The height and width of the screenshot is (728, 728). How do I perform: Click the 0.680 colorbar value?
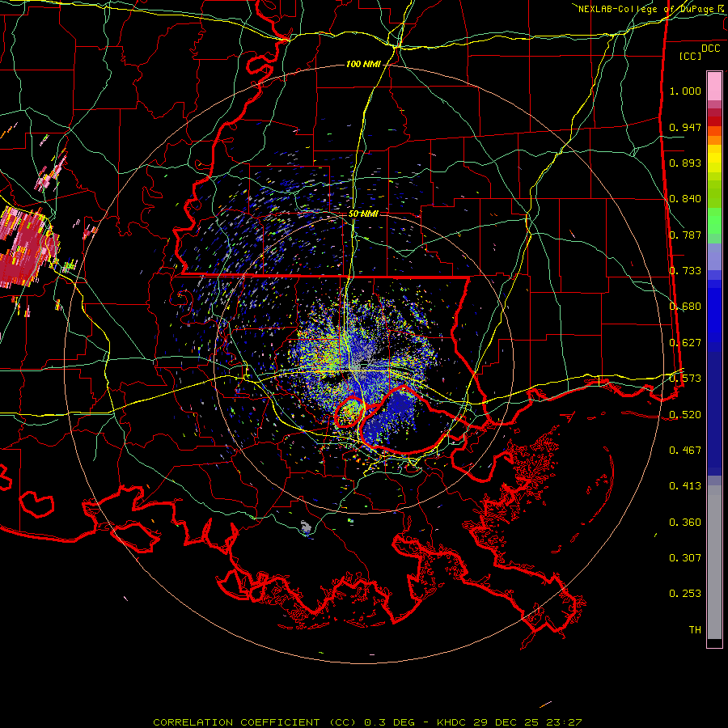[x=685, y=307]
